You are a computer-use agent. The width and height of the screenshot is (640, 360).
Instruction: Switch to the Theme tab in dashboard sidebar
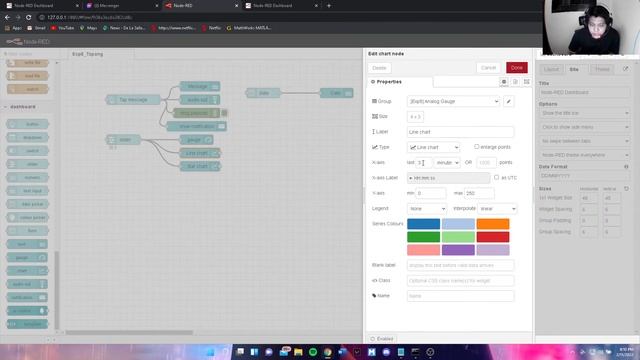pos(602,69)
